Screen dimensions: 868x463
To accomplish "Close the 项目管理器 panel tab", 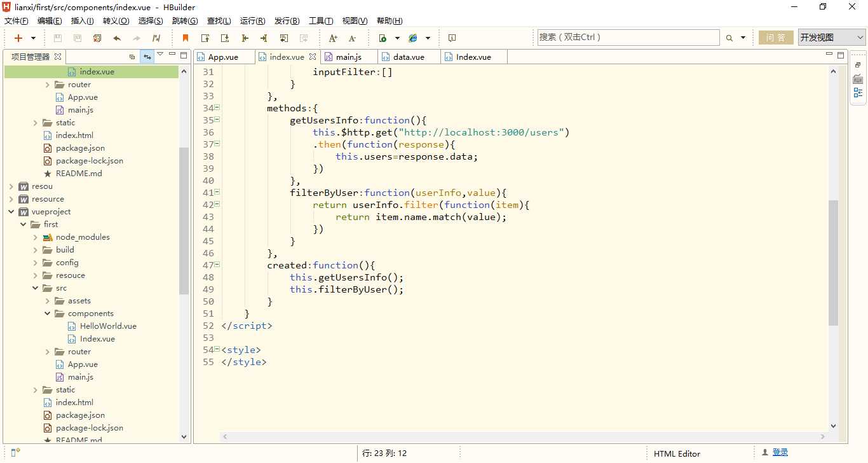I will point(57,57).
